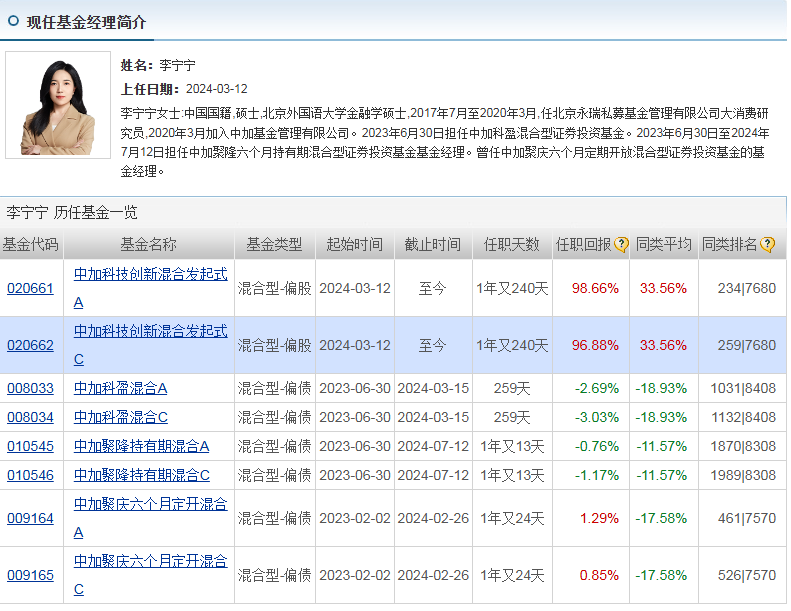Image resolution: width=791 pixels, height=611 pixels.
Task: Click the -0.76% return value
Action: click(x=597, y=446)
